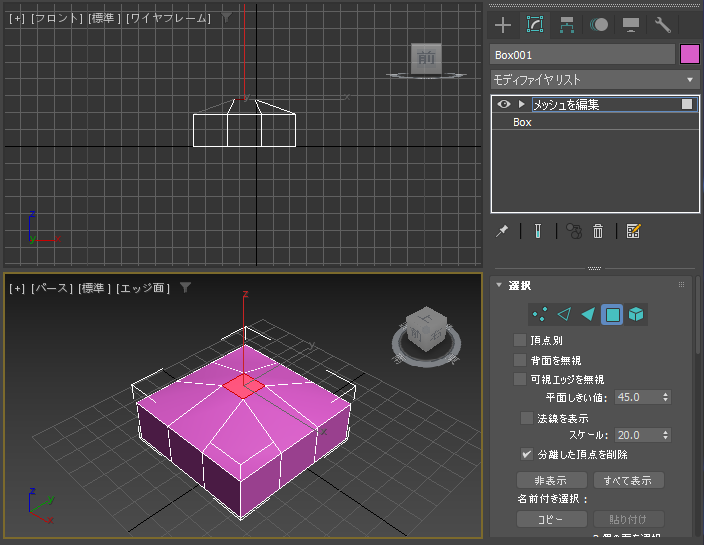Expand the メッシュを編集 modifier sub-objects
This screenshot has height=545, width=704.
[x=521, y=104]
